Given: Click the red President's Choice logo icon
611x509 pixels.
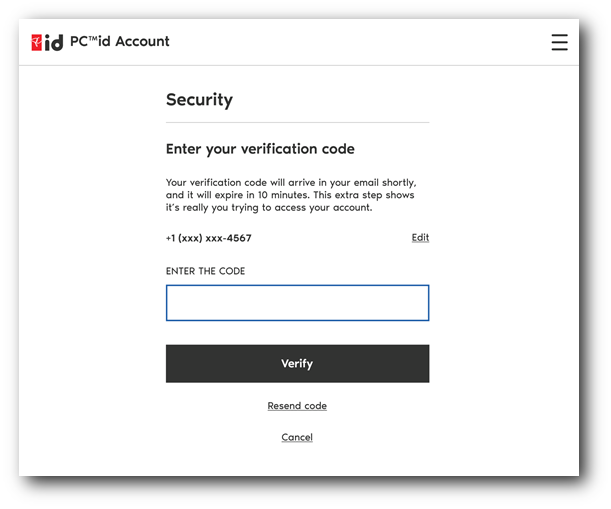Looking at the screenshot, I should point(37,42).
